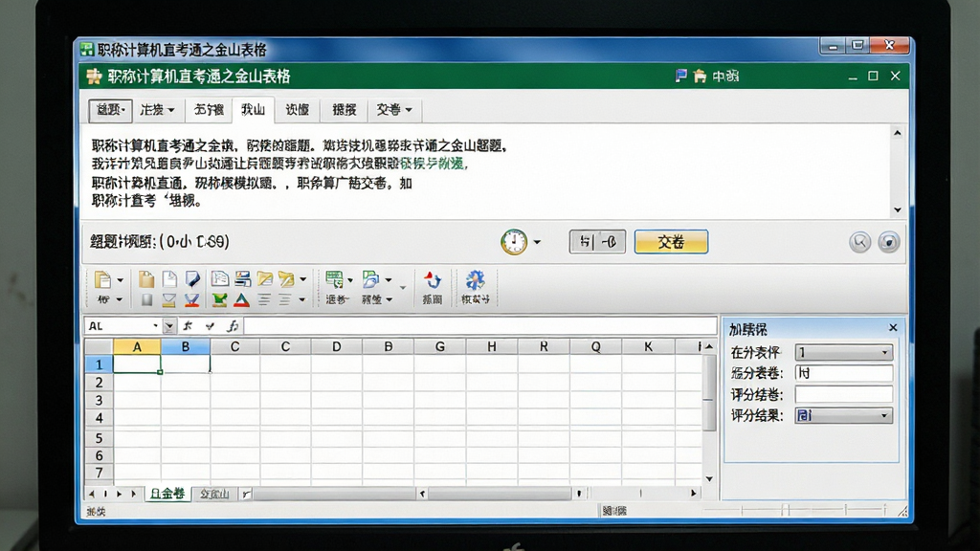The width and height of the screenshot is (980, 551).
Task: Click the first-sheet navigation arrow
Action: click(91, 495)
